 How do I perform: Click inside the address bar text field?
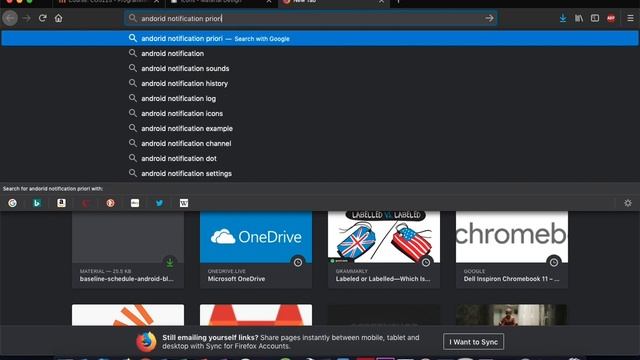pos(310,18)
